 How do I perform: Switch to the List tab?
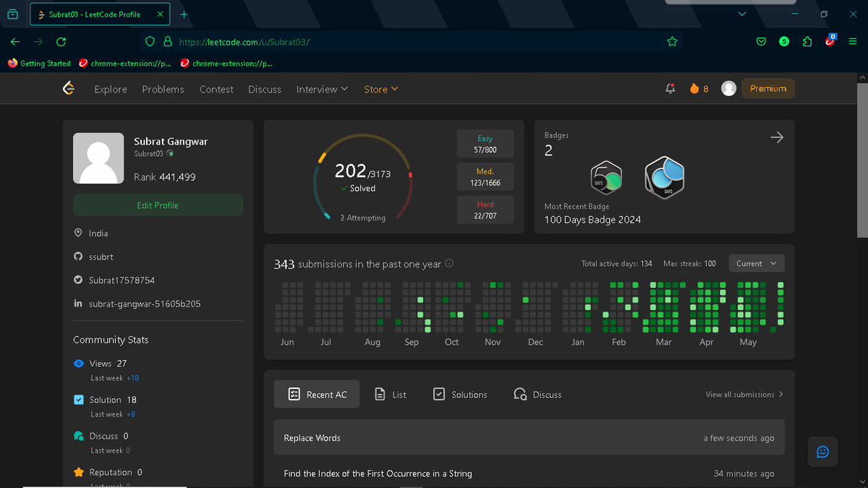390,394
